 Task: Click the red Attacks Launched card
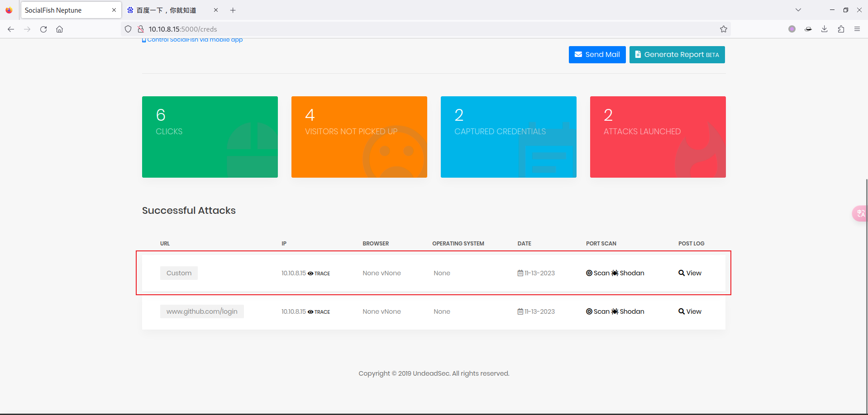[x=658, y=137]
